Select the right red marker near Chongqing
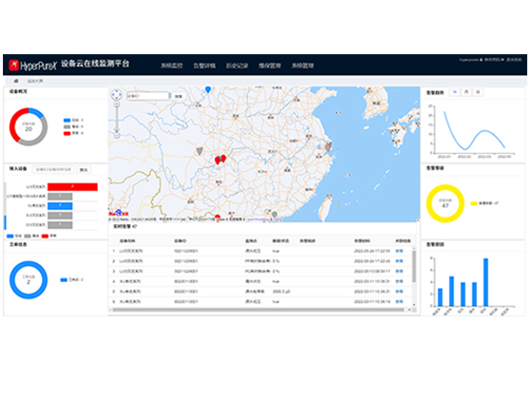532x399 pixels. (223, 159)
